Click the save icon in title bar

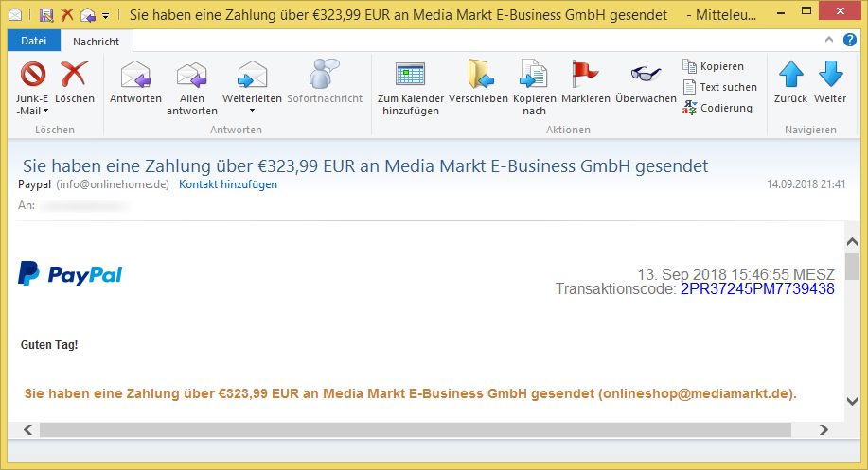(x=46, y=14)
